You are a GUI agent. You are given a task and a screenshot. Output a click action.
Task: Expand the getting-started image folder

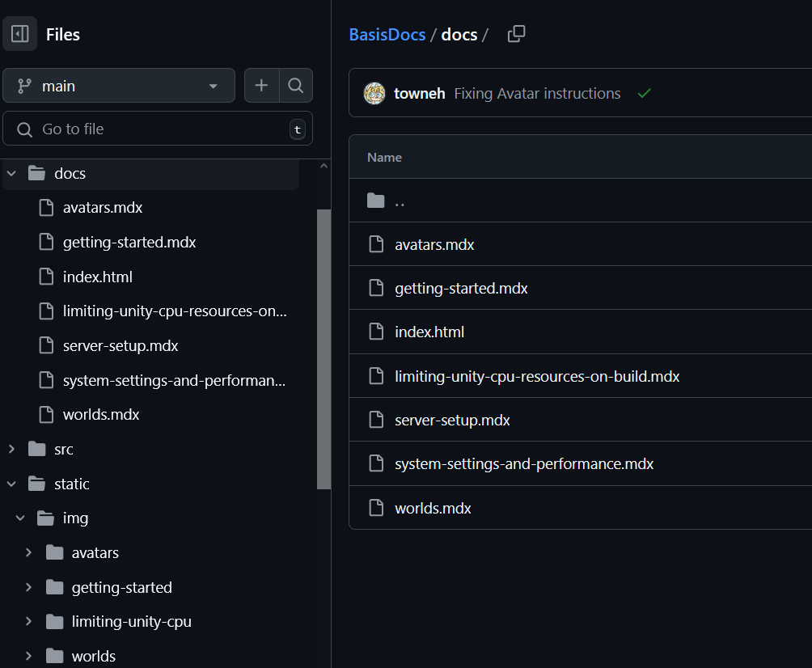coord(29,587)
